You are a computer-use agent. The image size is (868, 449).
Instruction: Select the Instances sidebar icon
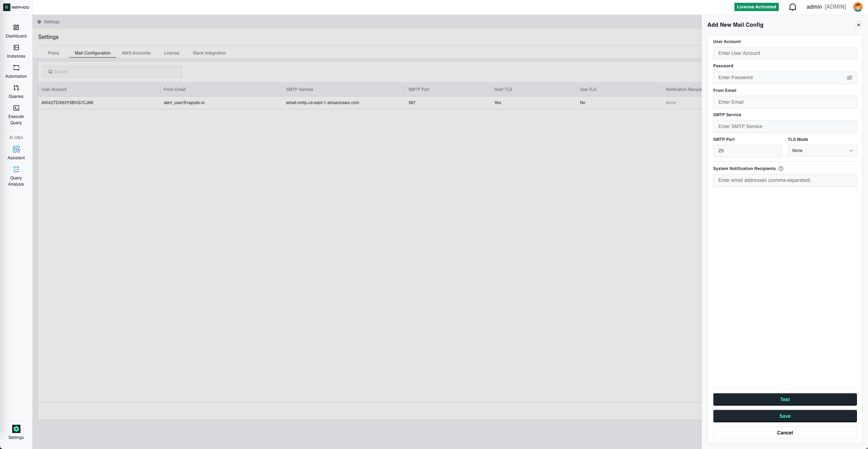click(x=16, y=51)
